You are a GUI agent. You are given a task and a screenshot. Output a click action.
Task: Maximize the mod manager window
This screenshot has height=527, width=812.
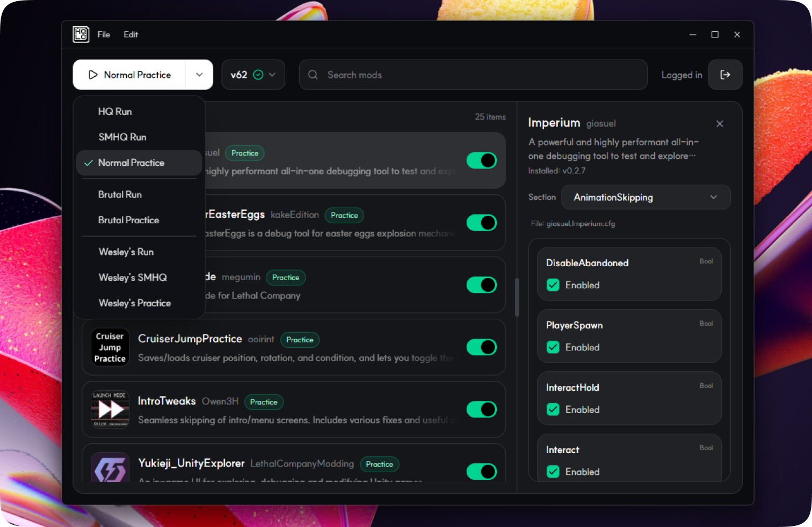click(x=715, y=34)
